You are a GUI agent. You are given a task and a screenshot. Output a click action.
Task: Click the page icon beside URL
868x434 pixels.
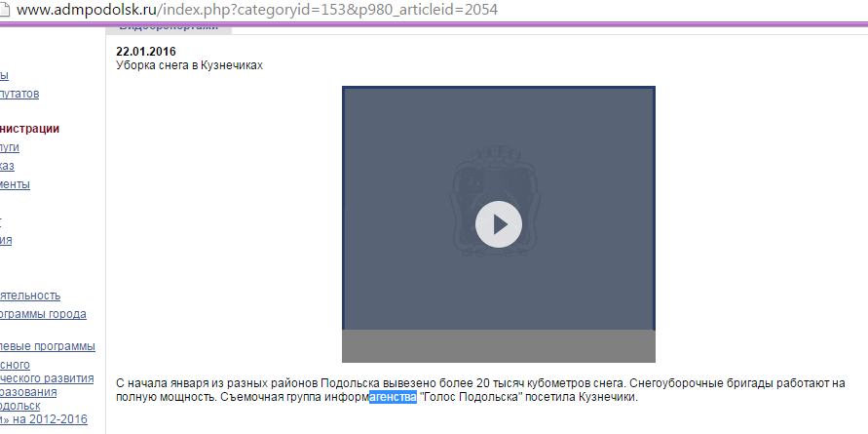(6, 10)
